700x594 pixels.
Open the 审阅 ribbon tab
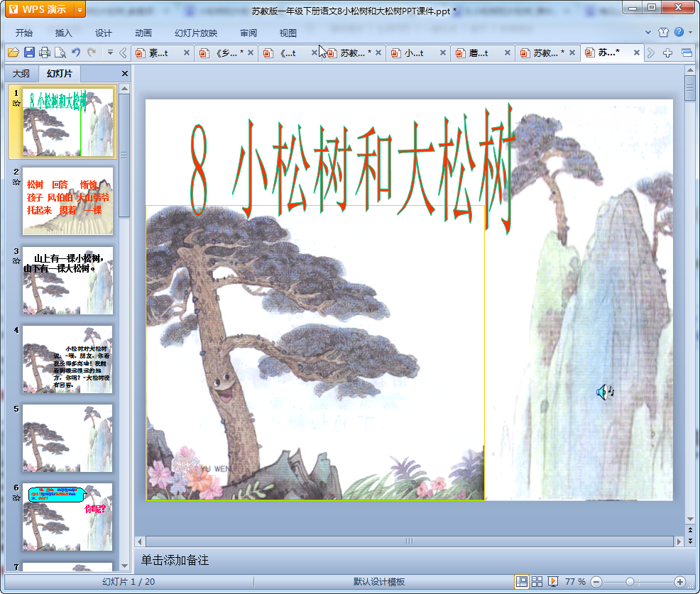(x=248, y=33)
